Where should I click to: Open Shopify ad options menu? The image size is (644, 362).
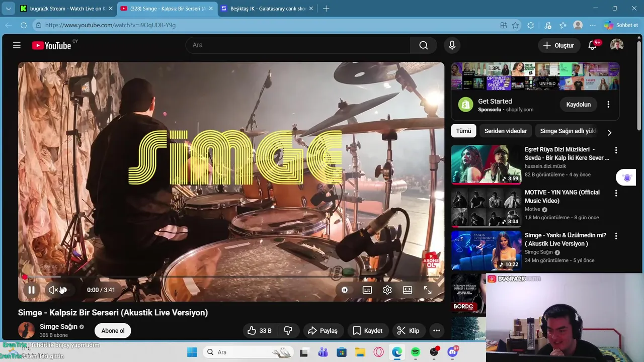[x=608, y=105]
